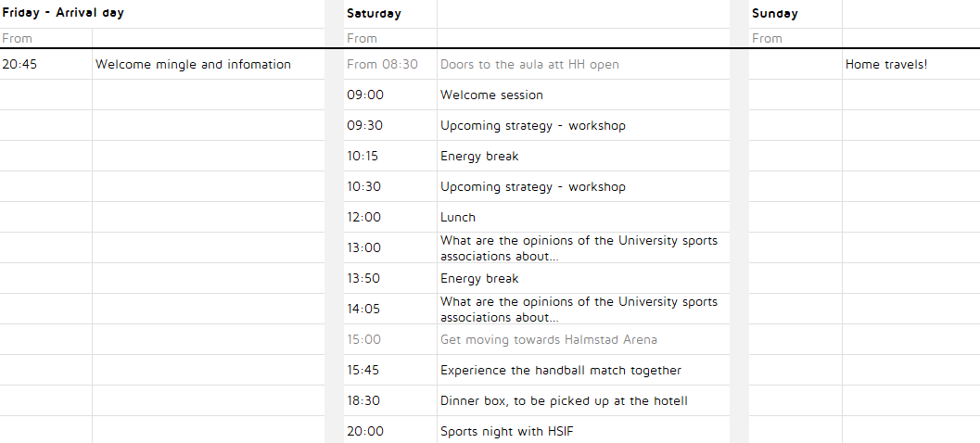980x443 pixels.
Task: Select Experience the handball match together
Action: [560, 371]
